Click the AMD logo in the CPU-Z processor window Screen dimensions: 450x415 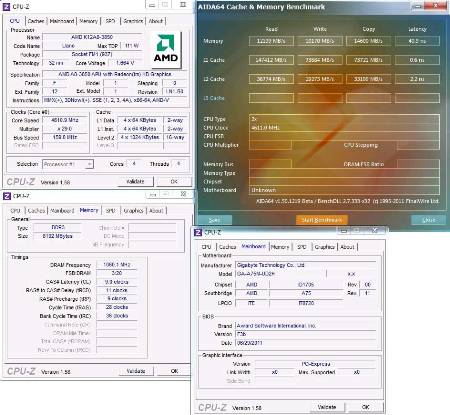pos(165,50)
